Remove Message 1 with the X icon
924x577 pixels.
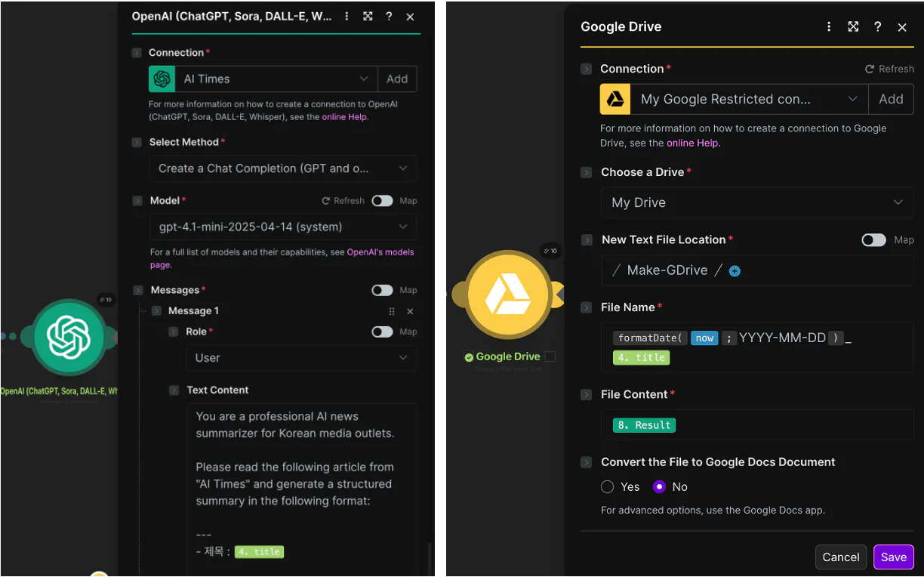(410, 311)
